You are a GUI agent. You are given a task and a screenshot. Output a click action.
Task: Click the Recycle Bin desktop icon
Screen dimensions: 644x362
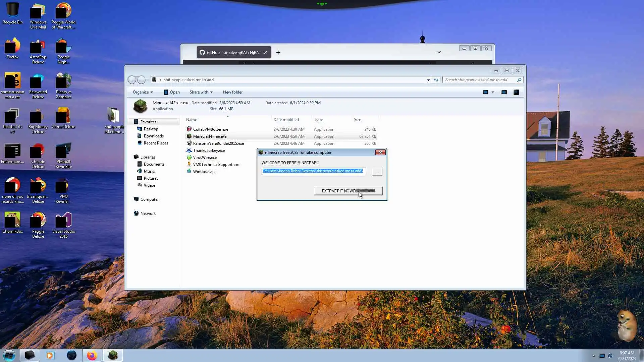point(12,13)
